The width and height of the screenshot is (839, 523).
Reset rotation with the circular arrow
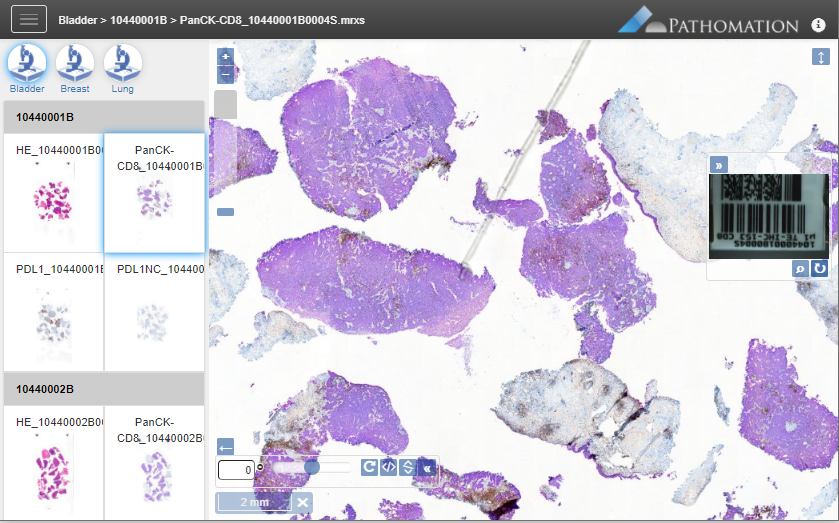click(369, 467)
